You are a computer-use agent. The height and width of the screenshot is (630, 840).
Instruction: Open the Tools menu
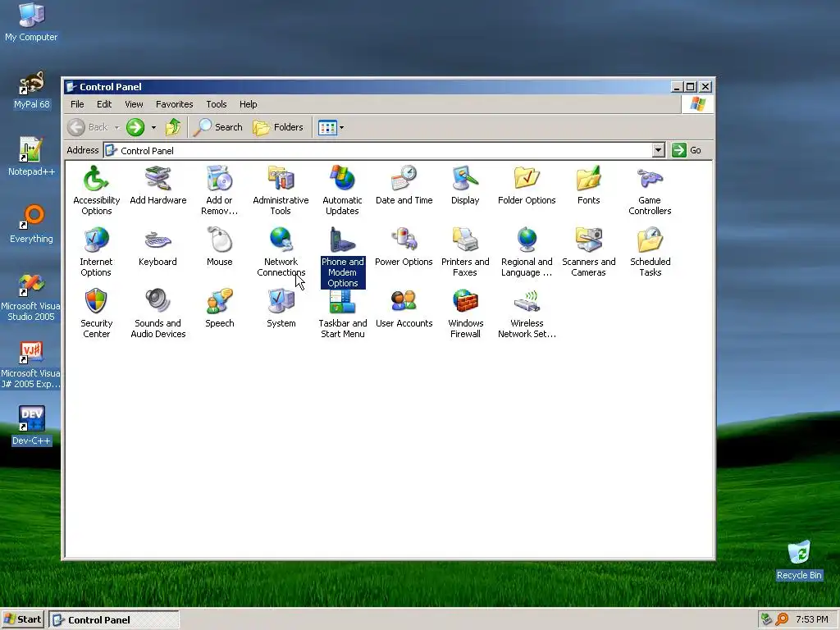[217, 104]
